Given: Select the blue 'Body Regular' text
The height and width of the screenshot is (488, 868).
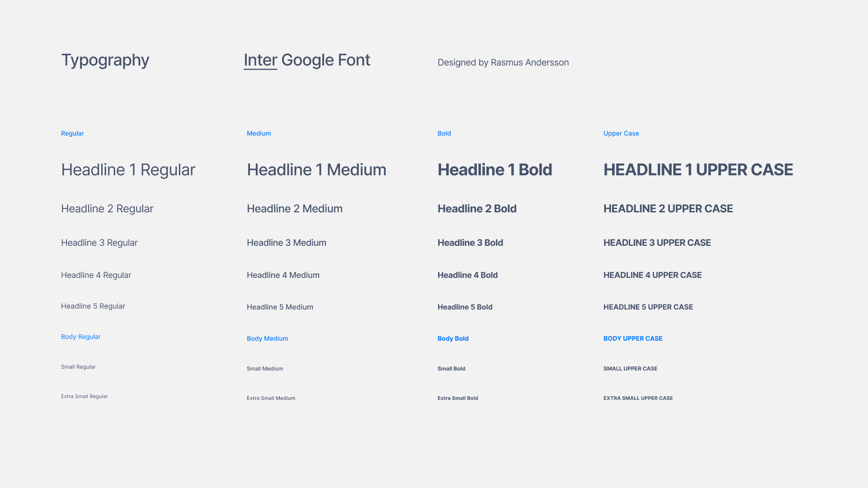Looking at the screenshot, I should 81,337.
